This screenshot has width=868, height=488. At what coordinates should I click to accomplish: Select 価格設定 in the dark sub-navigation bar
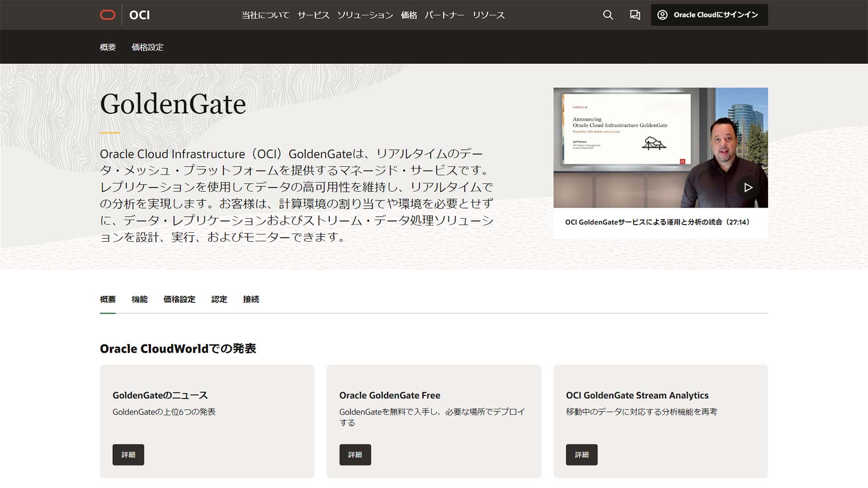(x=148, y=47)
